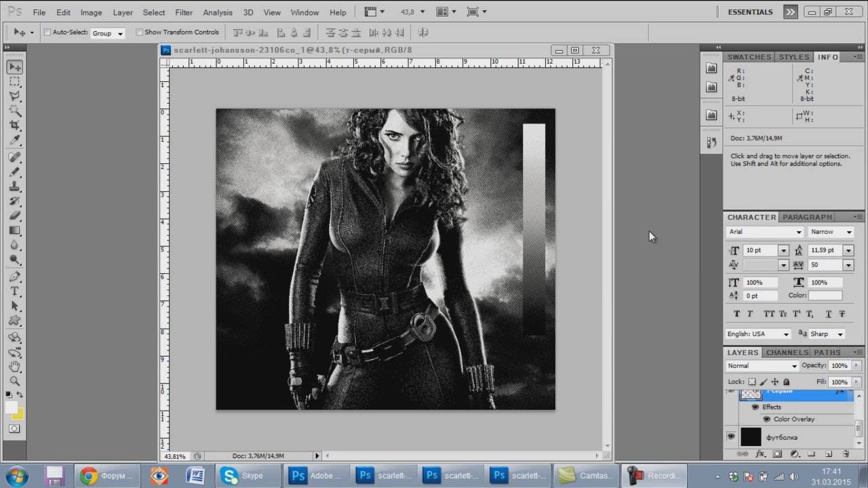
Task: Add a layer mask
Action: point(777,454)
